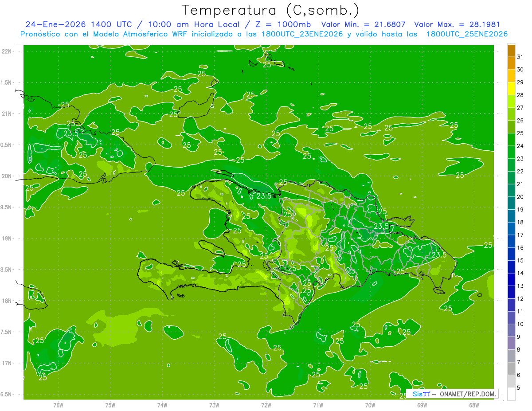Click the "73W" longitude label
This screenshot has width=532, height=411.
(214, 405)
